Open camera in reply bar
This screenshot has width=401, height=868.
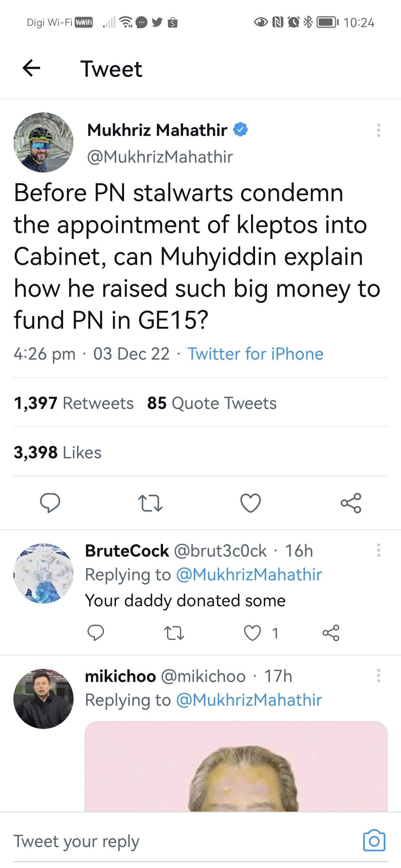coord(374,841)
